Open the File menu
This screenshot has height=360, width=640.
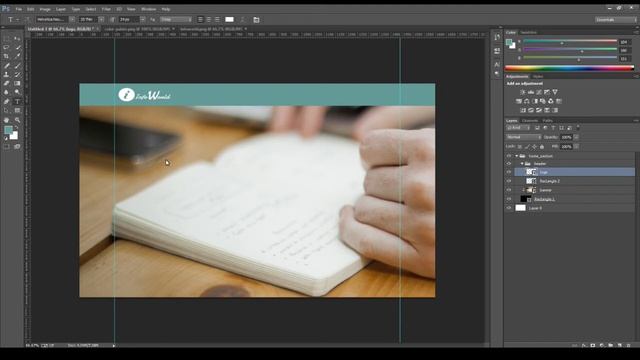[x=19, y=9]
